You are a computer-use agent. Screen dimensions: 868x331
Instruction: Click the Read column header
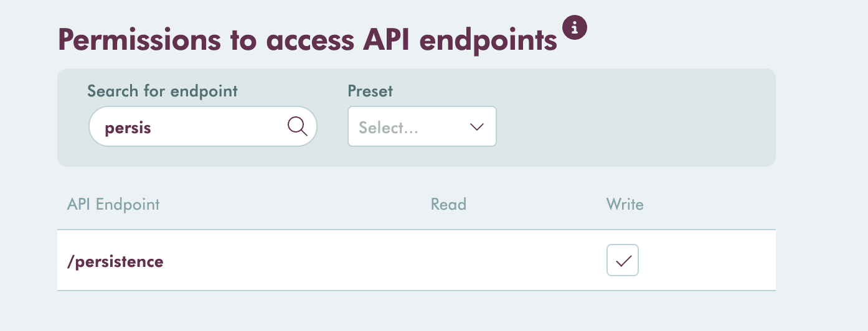click(448, 204)
